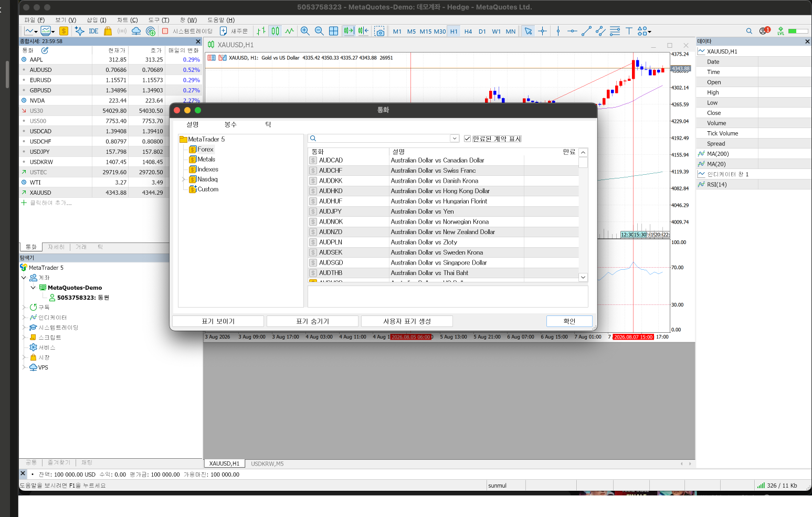Select the text label tool
The height and width of the screenshot is (517, 812).
coord(629,31)
